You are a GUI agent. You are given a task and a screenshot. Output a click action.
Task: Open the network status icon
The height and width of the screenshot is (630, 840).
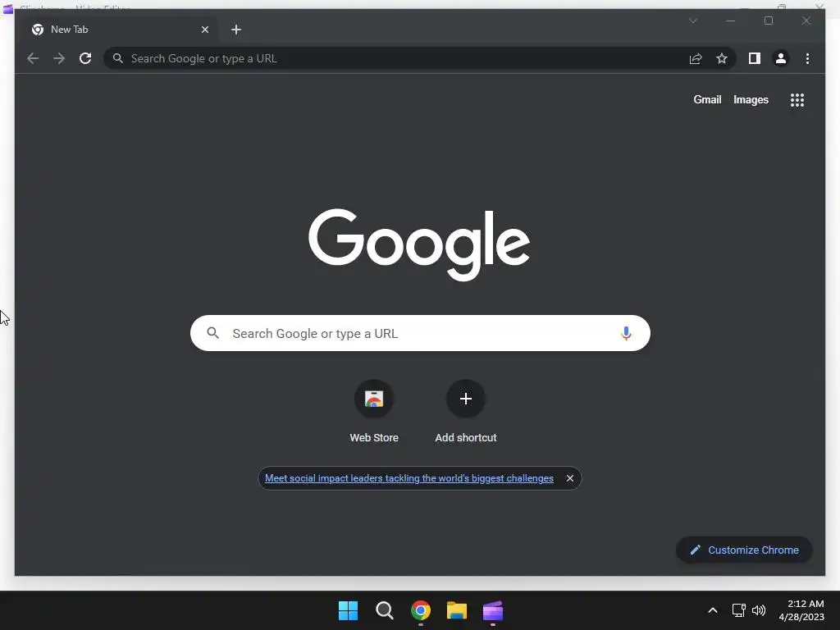point(739,610)
